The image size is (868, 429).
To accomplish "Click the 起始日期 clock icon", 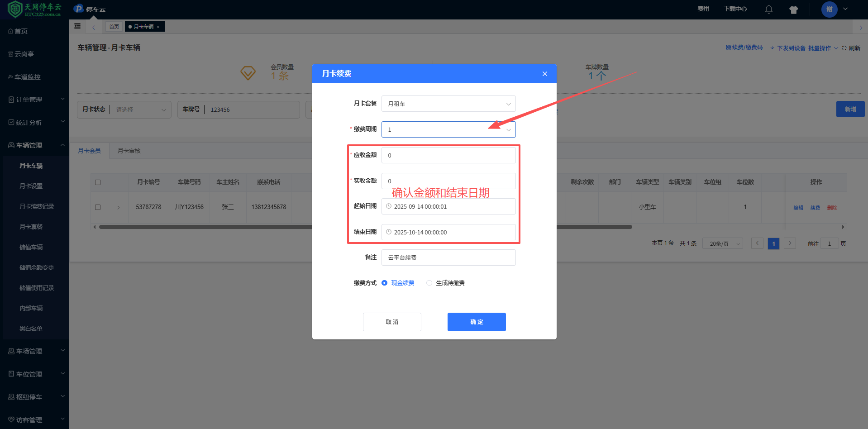I will pyautogui.click(x=388, y=206).
